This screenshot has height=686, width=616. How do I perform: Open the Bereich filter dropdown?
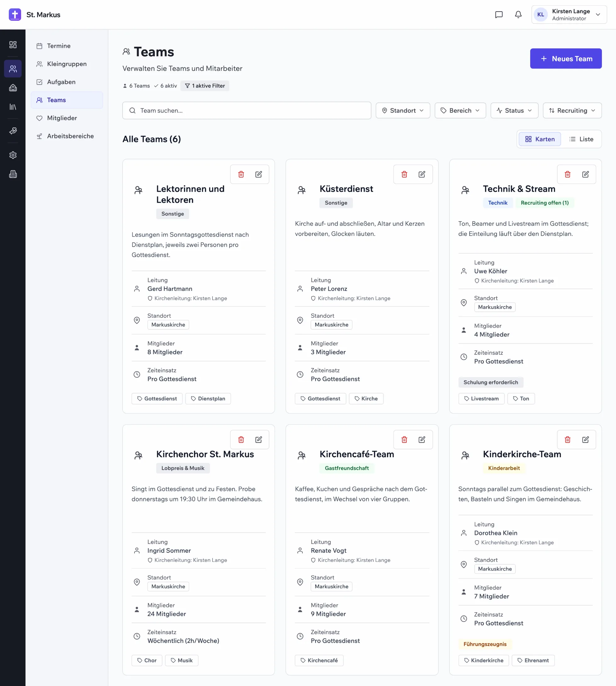(x=460, y=111)
